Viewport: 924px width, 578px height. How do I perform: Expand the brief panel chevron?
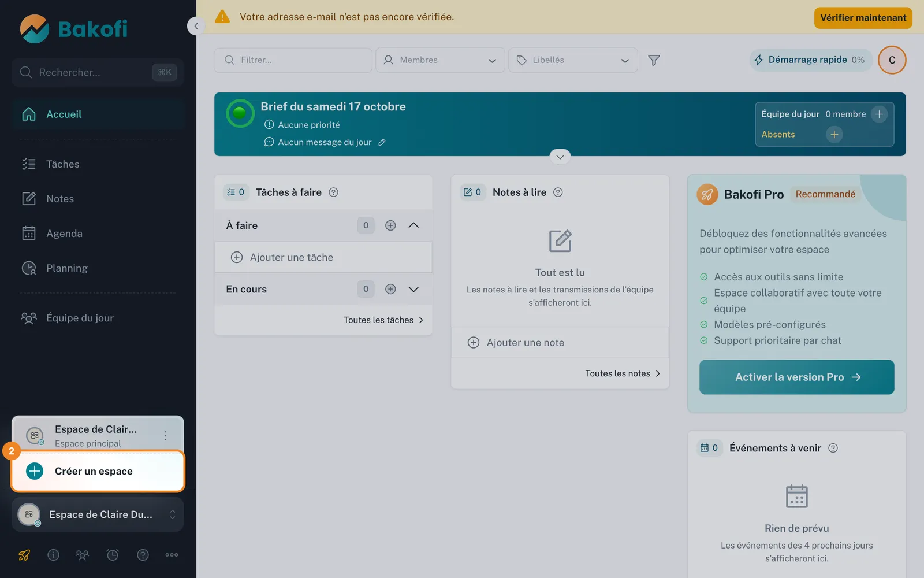point(560,157)
